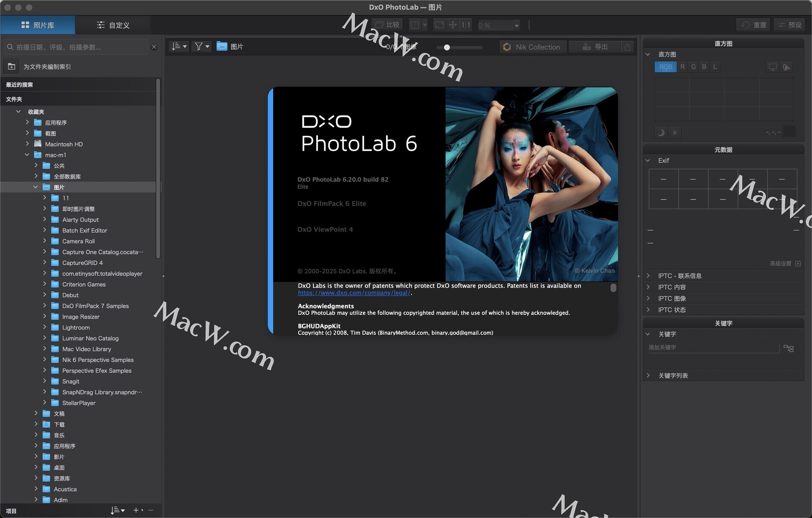
Task: Select the pan move tool icon
Action: [453, 25]
